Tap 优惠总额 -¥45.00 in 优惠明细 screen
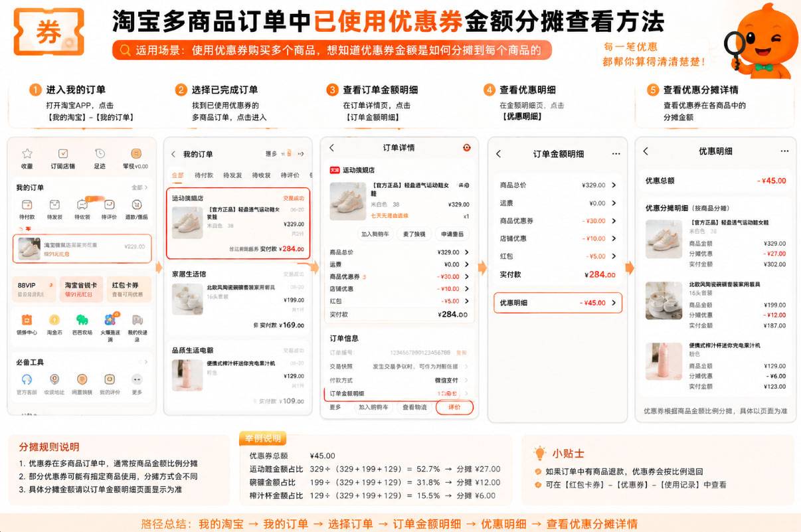Image resolution: width=801 pixels, height=532 pixels. point(771,181)
